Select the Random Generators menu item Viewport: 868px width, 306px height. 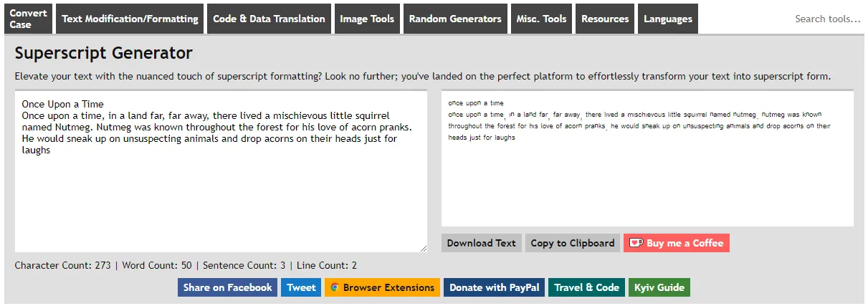pos(455,19)
